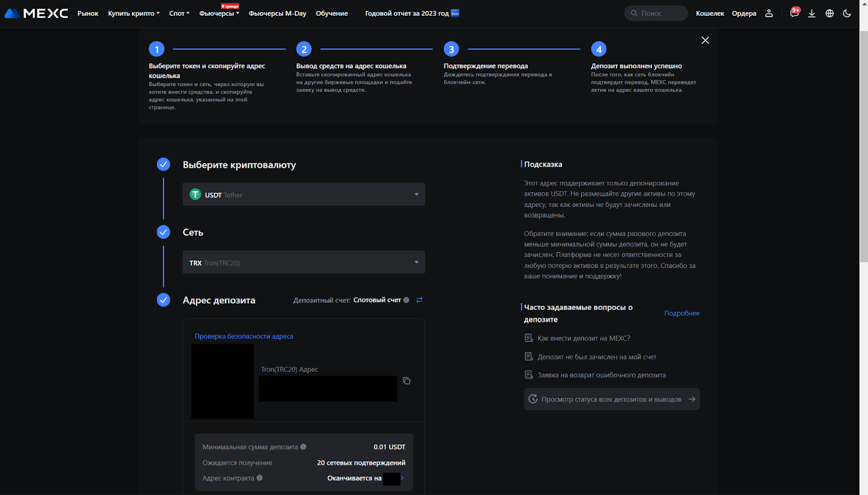Expand the Купить крипто menu
Image resolution: width=868 pixels, height=495 pixels.
pos(133,13)
